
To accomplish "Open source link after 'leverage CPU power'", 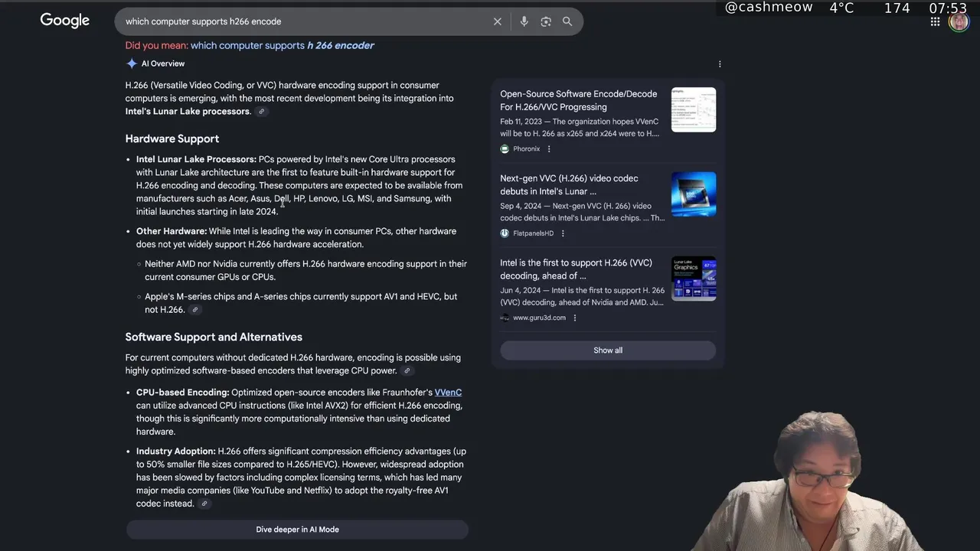I will pyautogui.click(x=407, y=371).
